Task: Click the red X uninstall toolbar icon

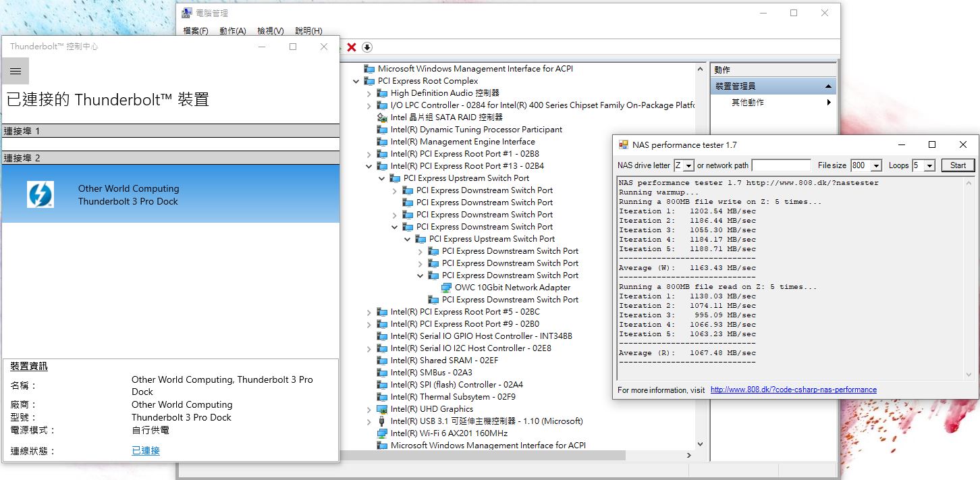Action: click(x=352, y=47)
